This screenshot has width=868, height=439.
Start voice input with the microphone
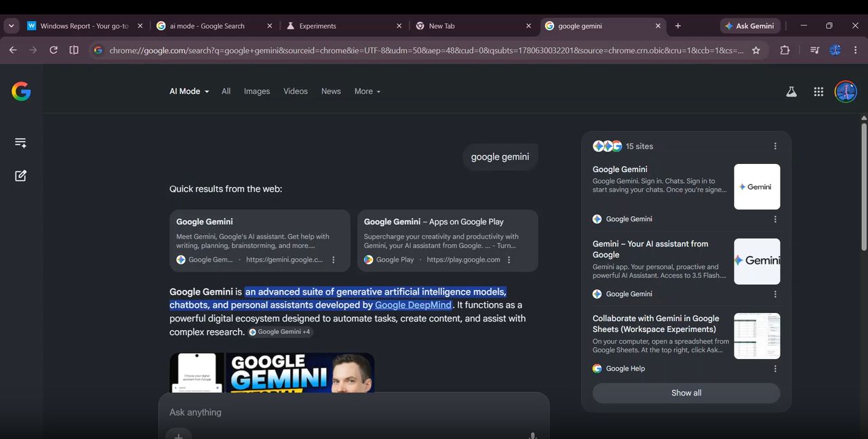(x=532, y=436)
